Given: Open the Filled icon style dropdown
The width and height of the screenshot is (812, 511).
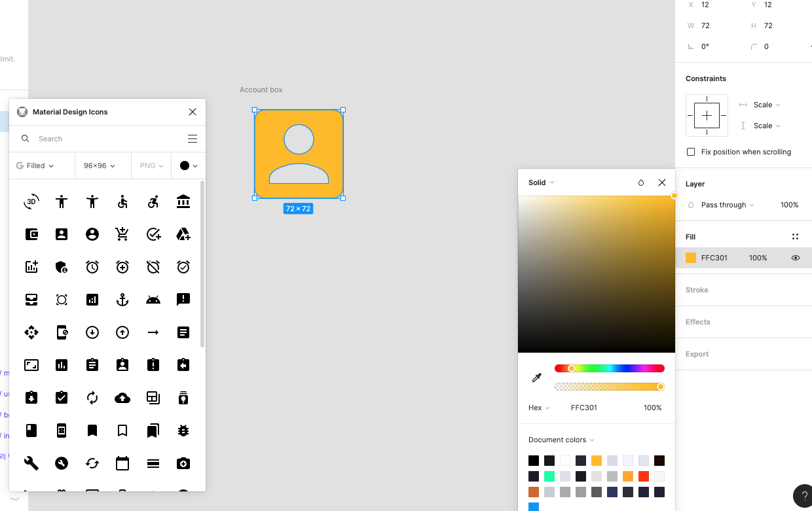Looking at the screenshot, I should coord(36,166).
